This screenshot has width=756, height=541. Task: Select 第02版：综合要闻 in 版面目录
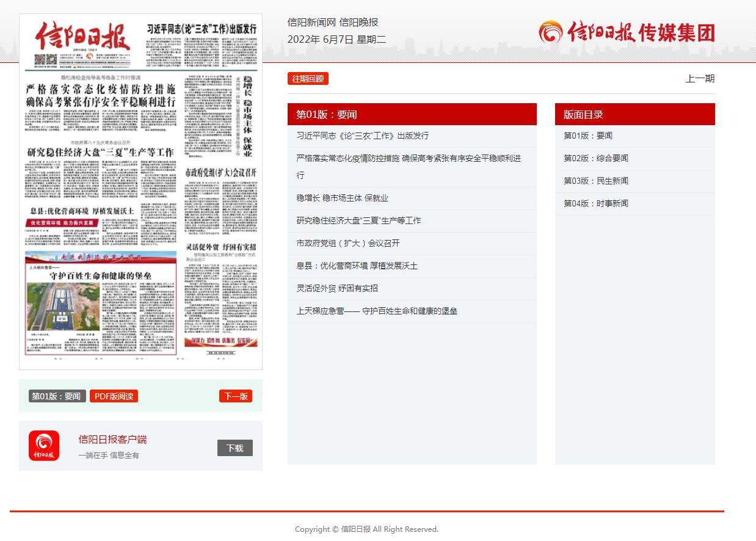coord(595,158)
